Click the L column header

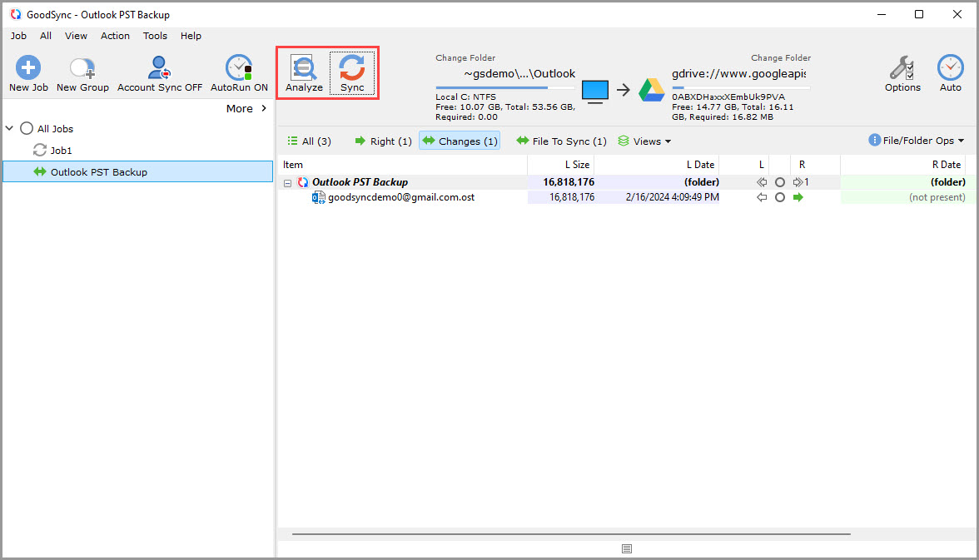761,165
